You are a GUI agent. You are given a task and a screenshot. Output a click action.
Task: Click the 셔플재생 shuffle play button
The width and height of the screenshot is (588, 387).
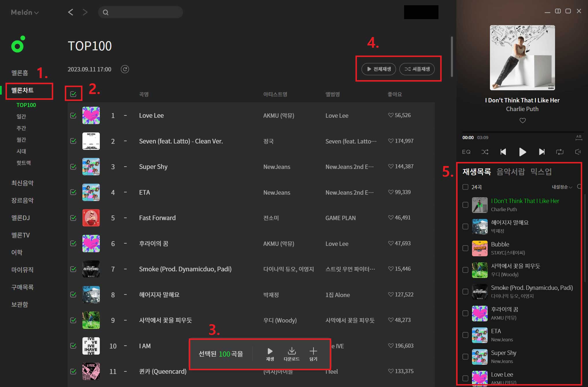(417, 69)
